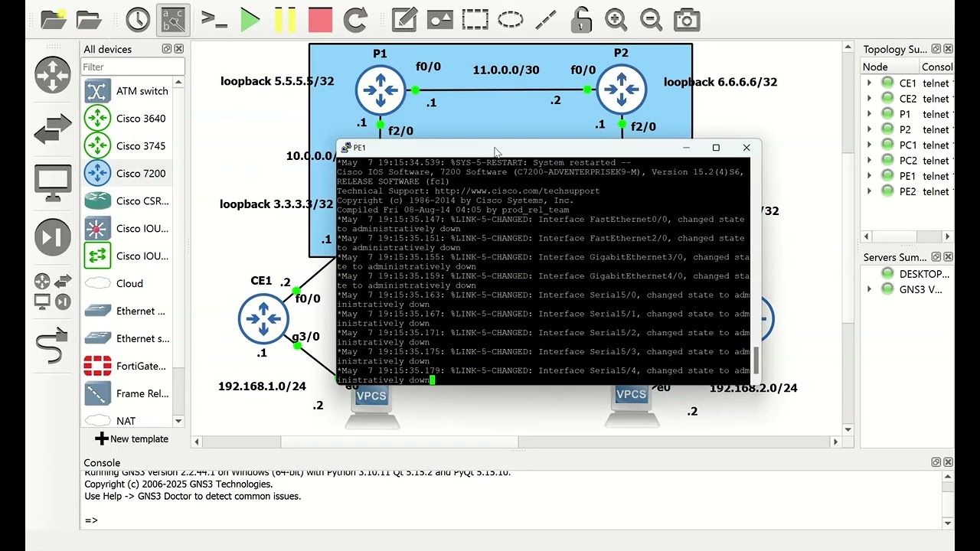
Task: Start all nodes green play button
Action: (x=250, y=20)
